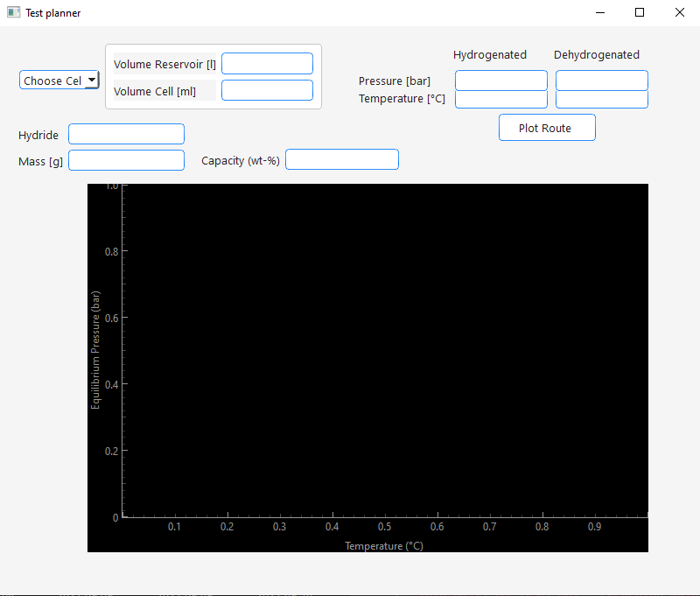Click the Dehydrogenated column header text
The image size is (700, 596).
[597, 55]
